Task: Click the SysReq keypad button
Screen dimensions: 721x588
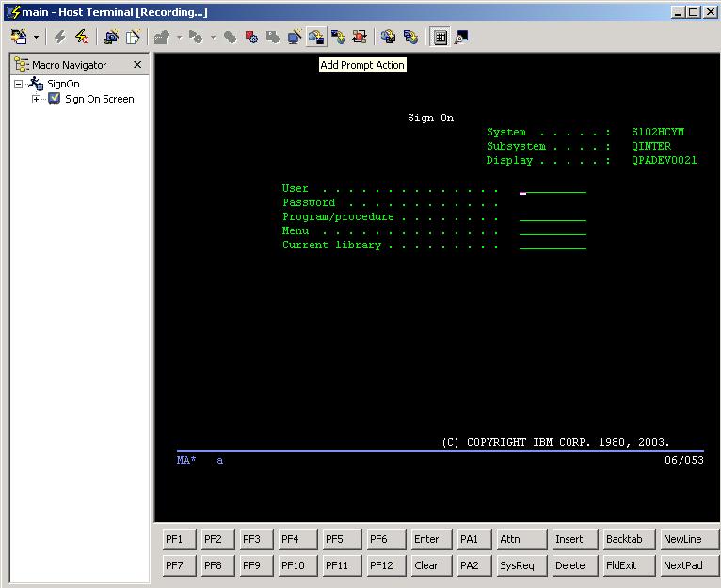Action: pos(522,565)
